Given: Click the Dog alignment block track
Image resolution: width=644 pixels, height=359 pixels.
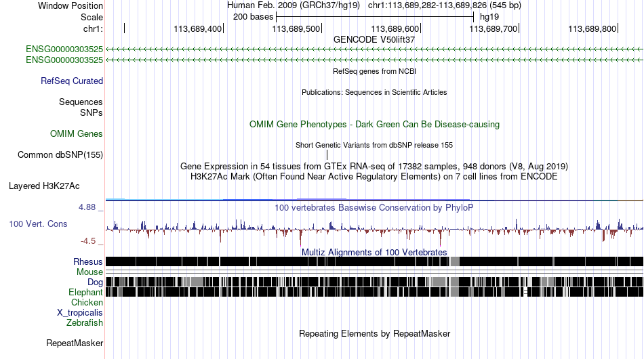Looking at the screenshot, I should 374,282.
